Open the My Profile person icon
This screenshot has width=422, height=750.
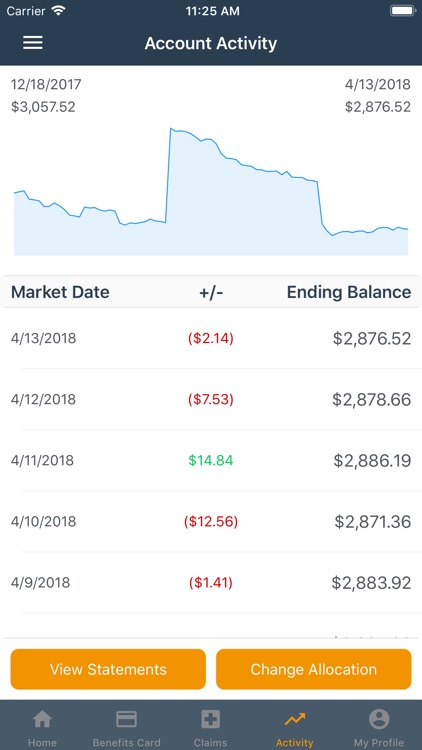[379, 718]
